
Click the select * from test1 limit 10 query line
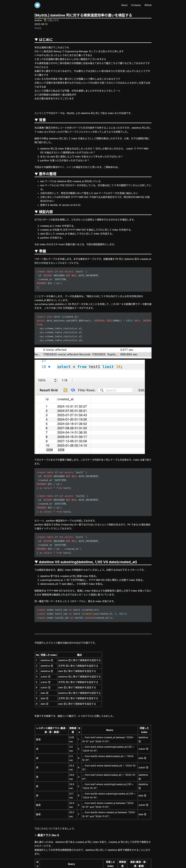click(x=90, y=367)
